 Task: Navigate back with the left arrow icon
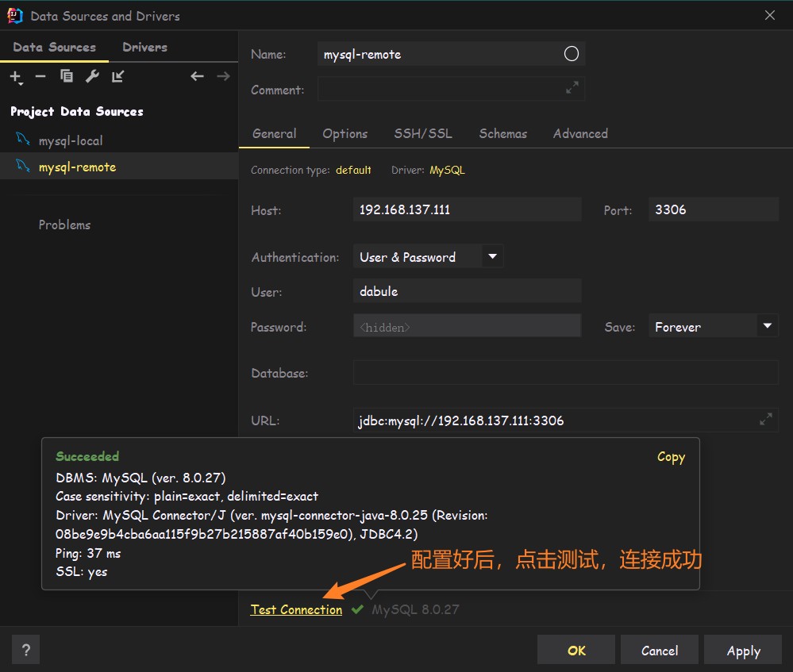(x=197, y=76)
